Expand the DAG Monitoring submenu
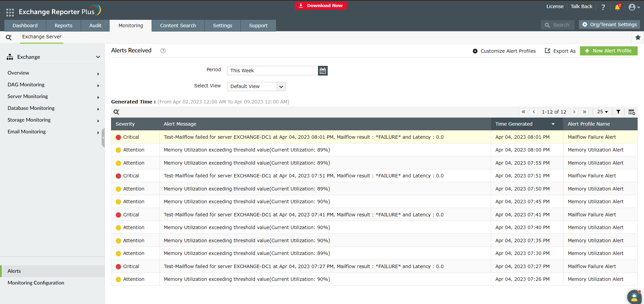644x304 pixels. click(x=98, y=86)
